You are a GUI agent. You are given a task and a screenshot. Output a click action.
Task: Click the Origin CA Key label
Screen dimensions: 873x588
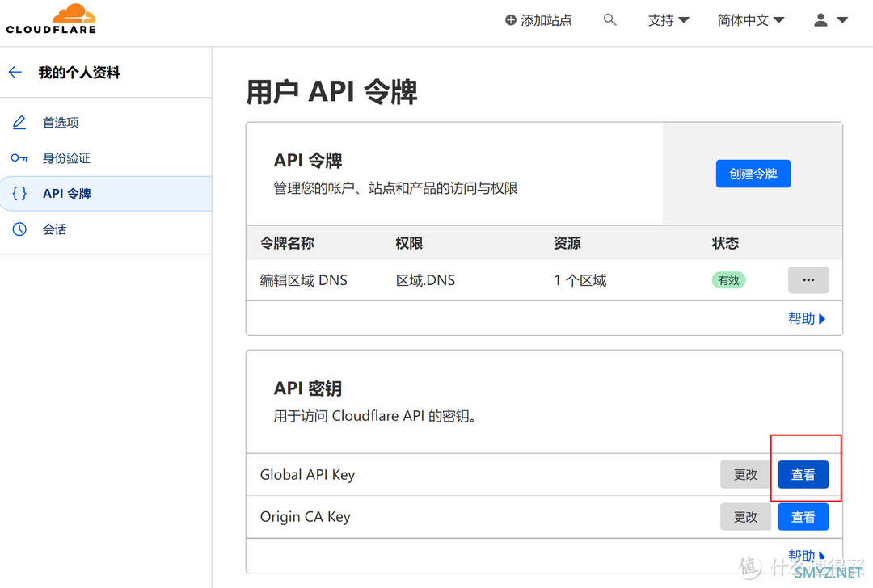pos(305,517)
